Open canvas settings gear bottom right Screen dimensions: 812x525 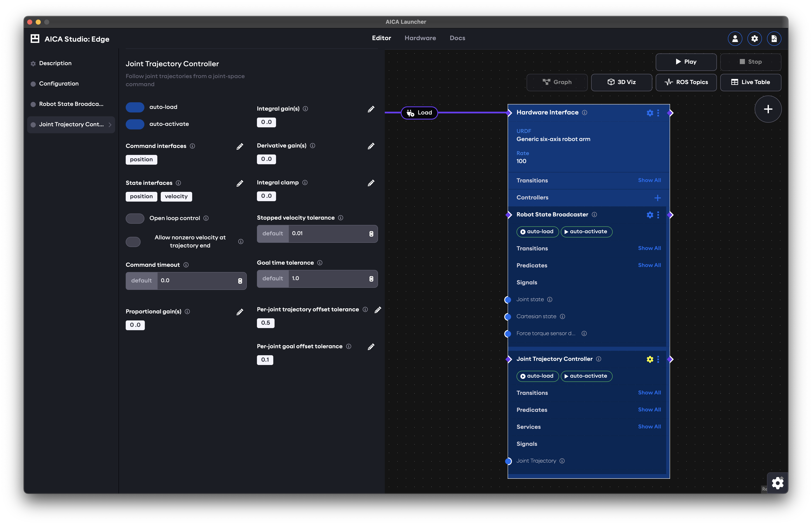click(x=777, y=483)
